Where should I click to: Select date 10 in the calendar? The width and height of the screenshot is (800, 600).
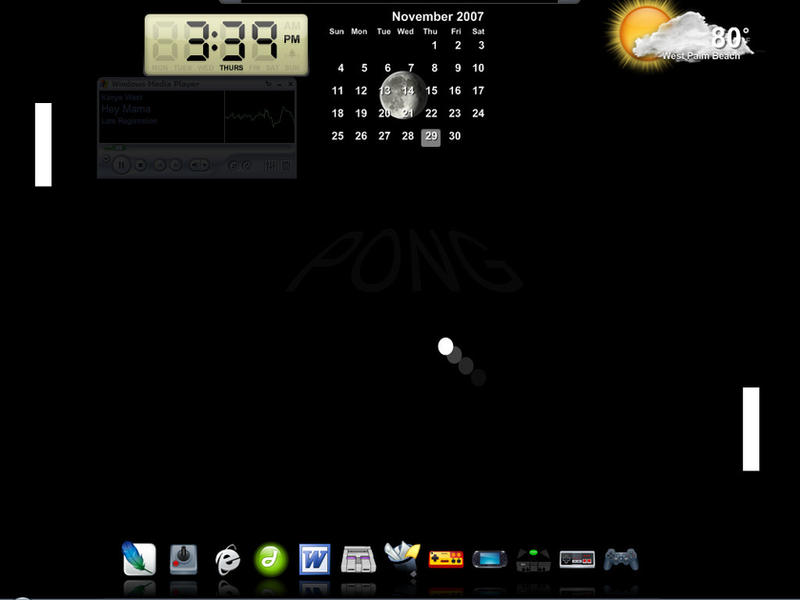pyautogui.click(x=478, y=68)
